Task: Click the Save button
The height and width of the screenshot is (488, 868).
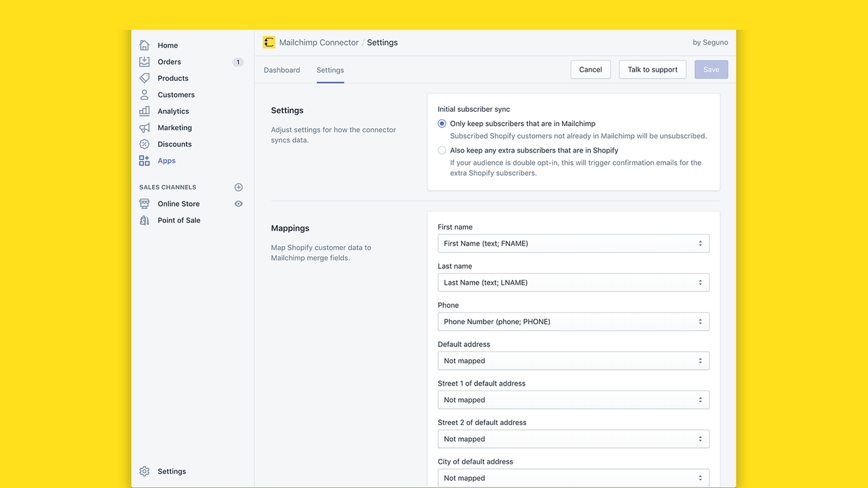Action: (711, 70)
